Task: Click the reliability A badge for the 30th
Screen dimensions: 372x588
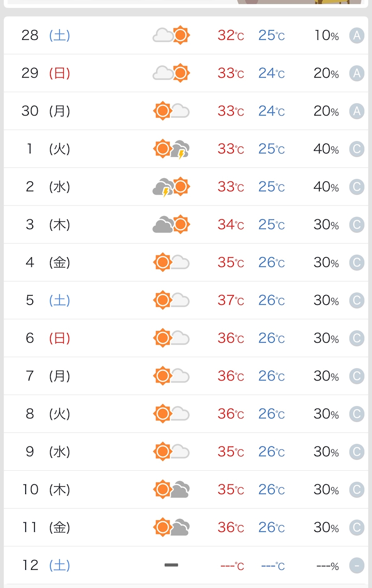Action: tap(356, 111)
